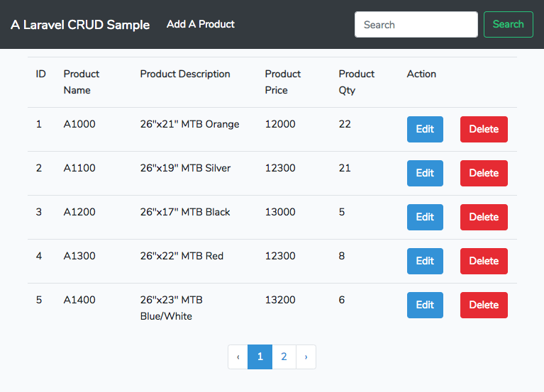This screenshot has width=544, height=392.
Task: Edit product A1100
Action: click(425, 173)
